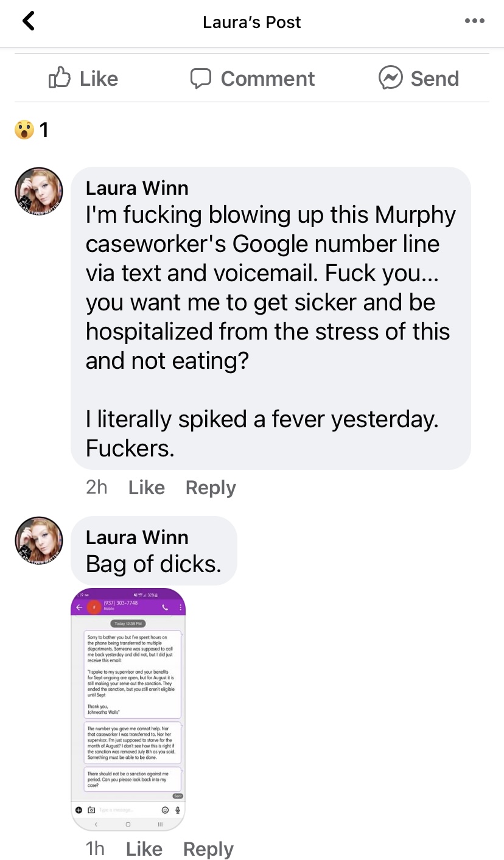Open avatar beside the 'Bag of dicks.' comment
The height and width of the screenshot is (860, 504).
39,540
